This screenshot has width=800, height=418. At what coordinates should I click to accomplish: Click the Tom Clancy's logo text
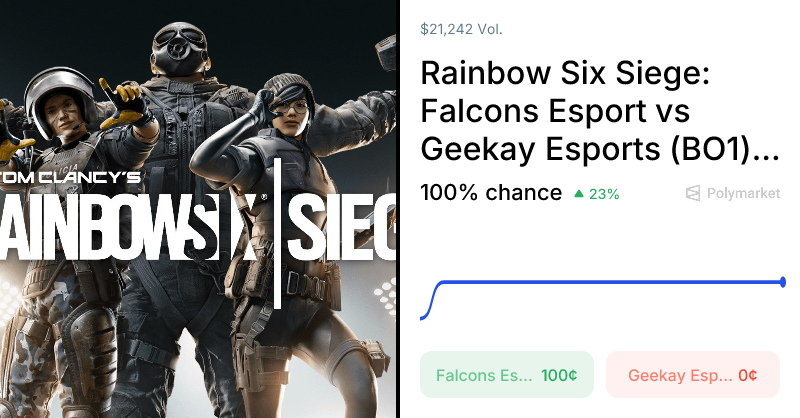[70, 178]
